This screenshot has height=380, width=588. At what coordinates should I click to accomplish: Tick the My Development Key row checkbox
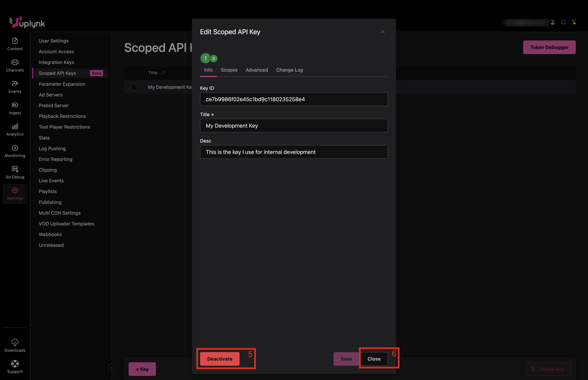point(134,87)
